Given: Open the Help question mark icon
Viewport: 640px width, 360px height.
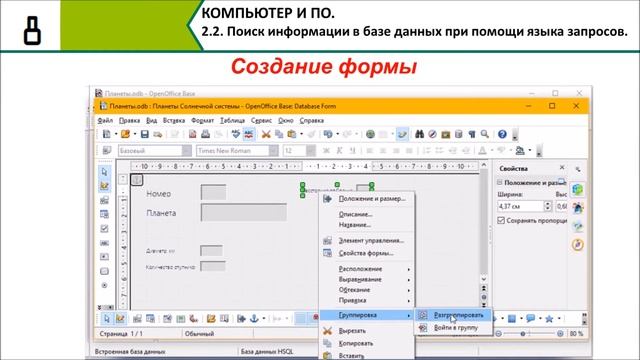Looking at the screenshot, I should coord(502,134).
